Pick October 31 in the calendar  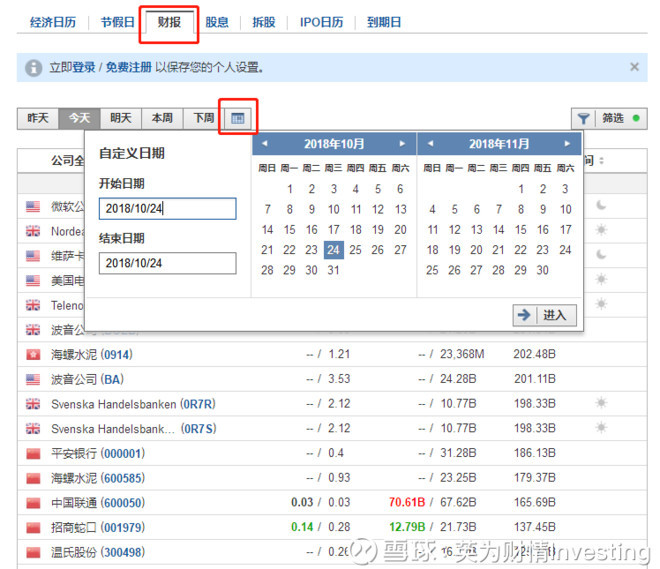click(333, 270)
